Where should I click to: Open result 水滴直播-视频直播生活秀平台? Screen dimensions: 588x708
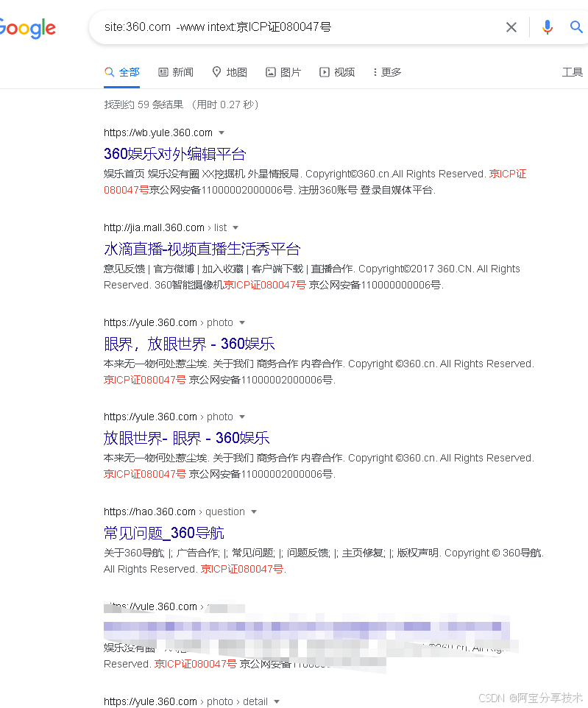coord(202,249)
